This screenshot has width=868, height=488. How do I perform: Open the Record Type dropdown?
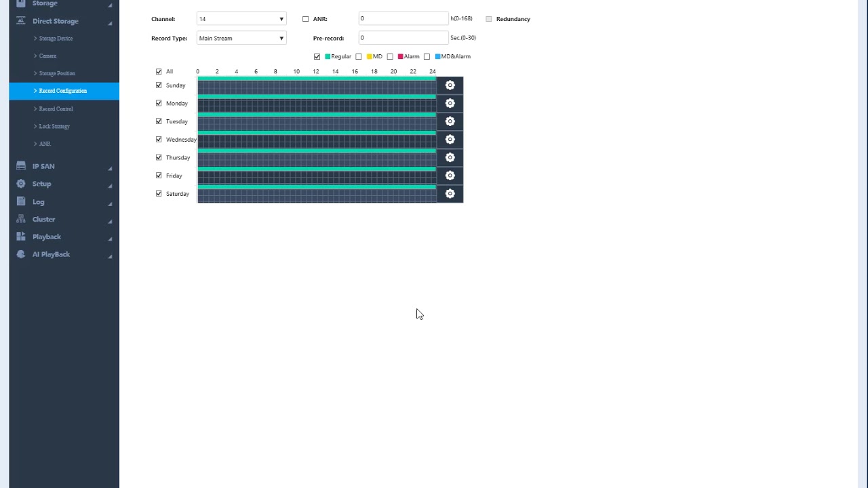coord(241,38)
